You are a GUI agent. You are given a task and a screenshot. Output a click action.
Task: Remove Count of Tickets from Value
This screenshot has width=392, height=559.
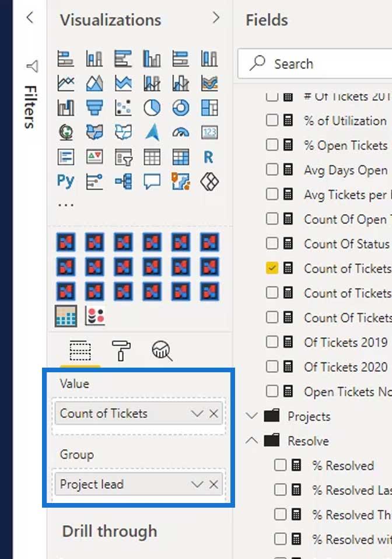214,414
